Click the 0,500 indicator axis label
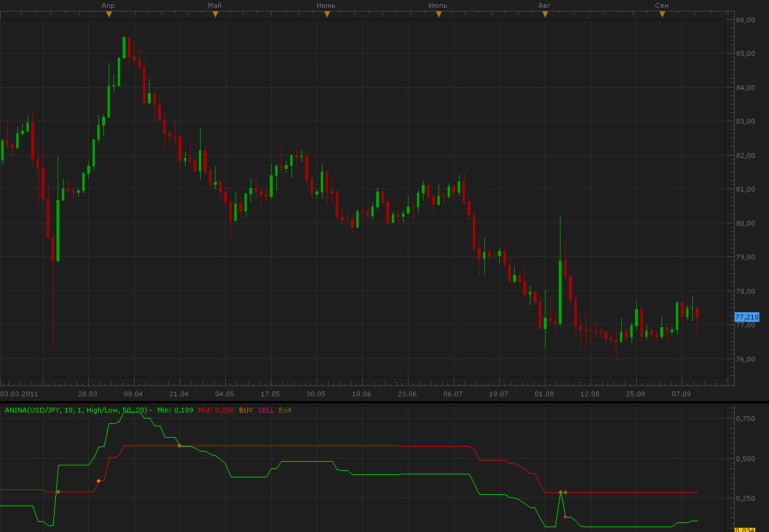Viewport: 769px width, 532px height. tap(745, 459)
